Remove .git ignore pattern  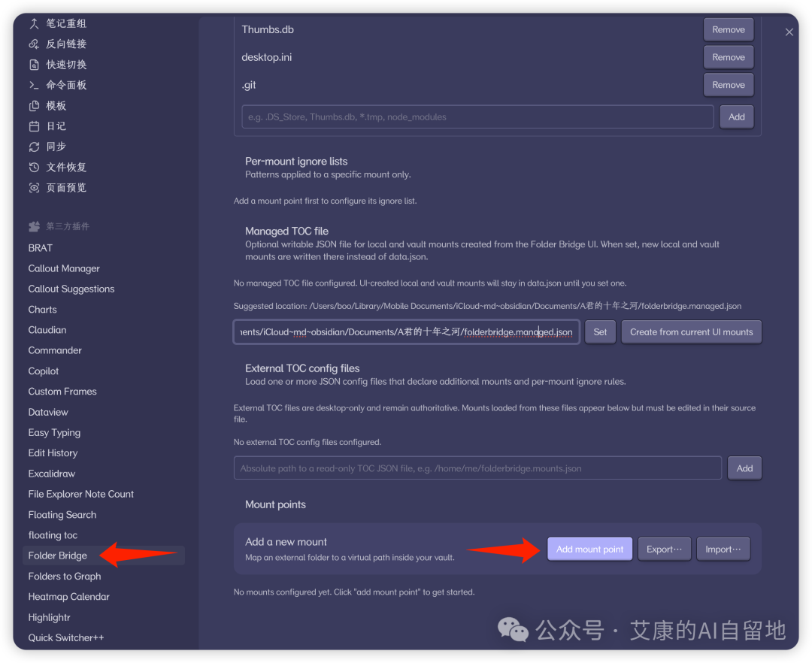[728, 85]
